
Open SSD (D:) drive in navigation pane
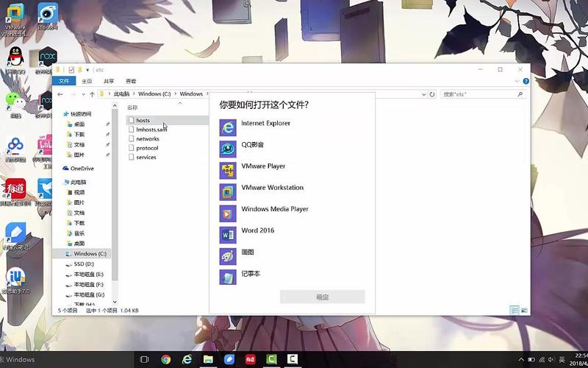pos(84,264)
